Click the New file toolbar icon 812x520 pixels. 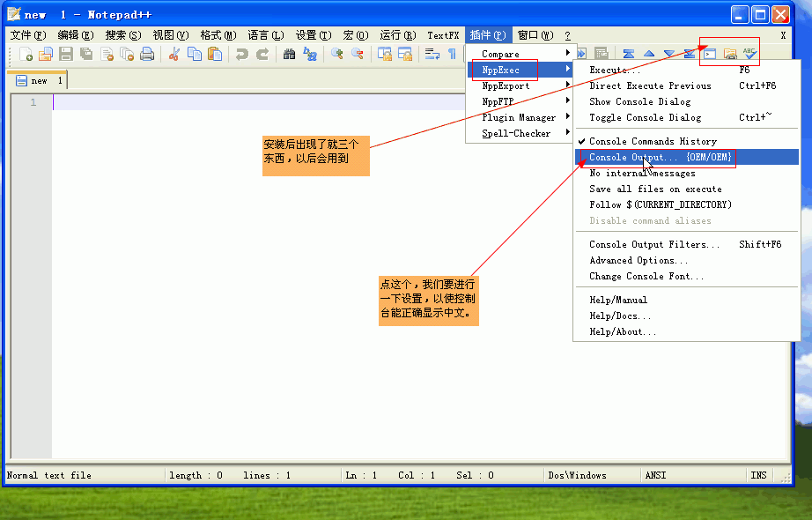click(x=26, y=54)
